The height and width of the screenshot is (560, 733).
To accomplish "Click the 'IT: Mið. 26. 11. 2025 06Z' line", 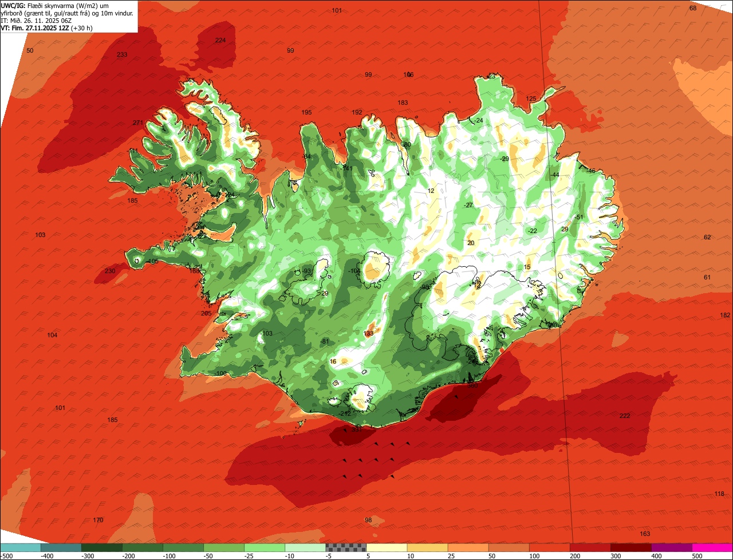I will click(37, 21).
